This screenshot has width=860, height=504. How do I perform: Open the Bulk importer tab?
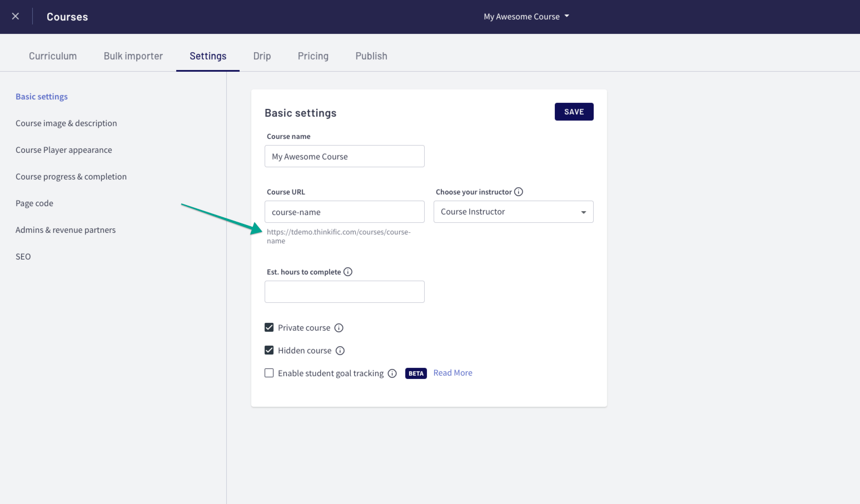(x=133, y=56)
